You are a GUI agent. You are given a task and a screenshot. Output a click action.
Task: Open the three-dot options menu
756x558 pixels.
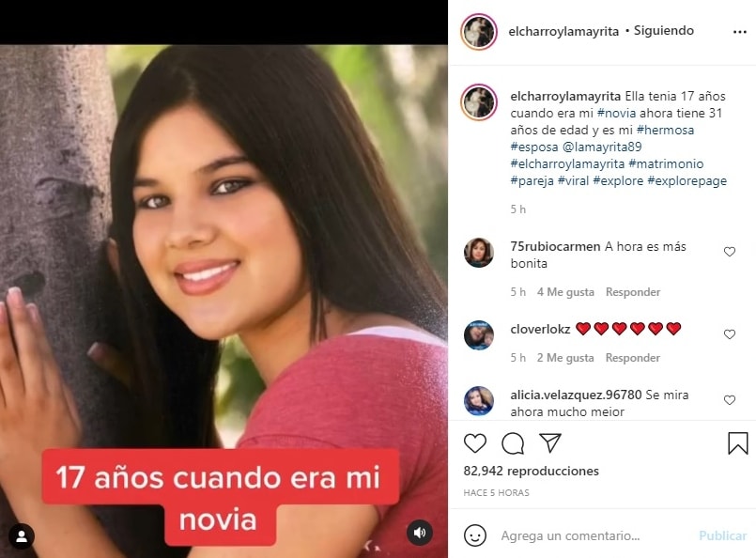740,32
